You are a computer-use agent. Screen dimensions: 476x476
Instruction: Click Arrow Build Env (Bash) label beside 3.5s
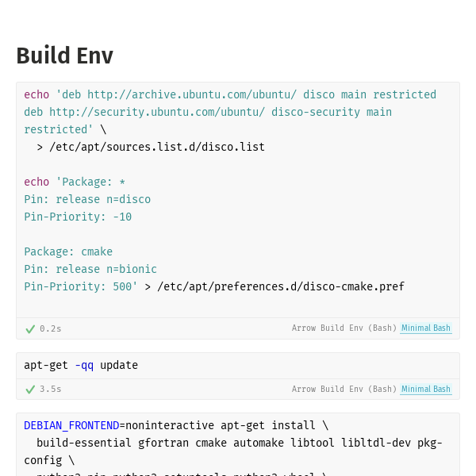click(344, 390)
